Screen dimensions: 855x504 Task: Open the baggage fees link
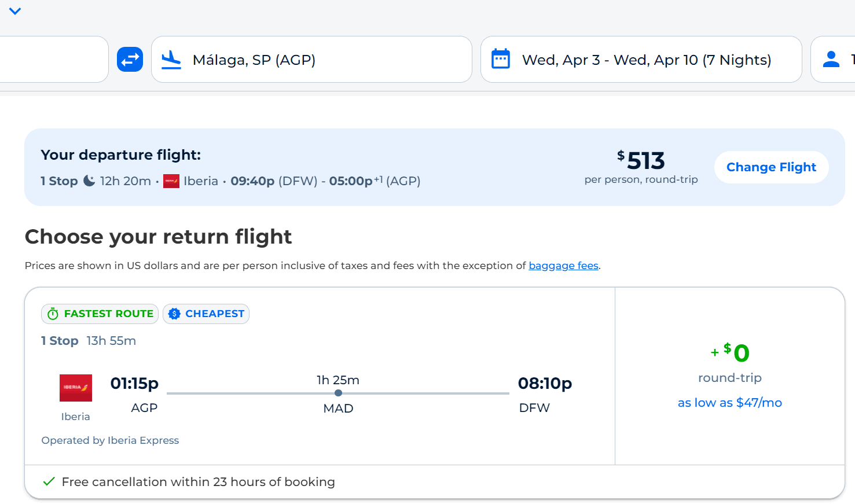coord(563,266)
